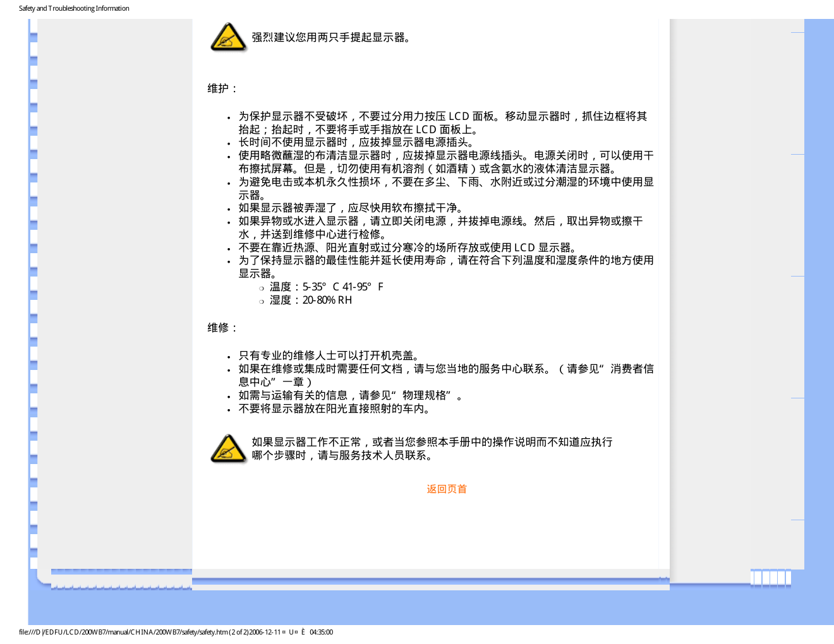Click the Safety and Troubleshooting Information header

[74, 8]
